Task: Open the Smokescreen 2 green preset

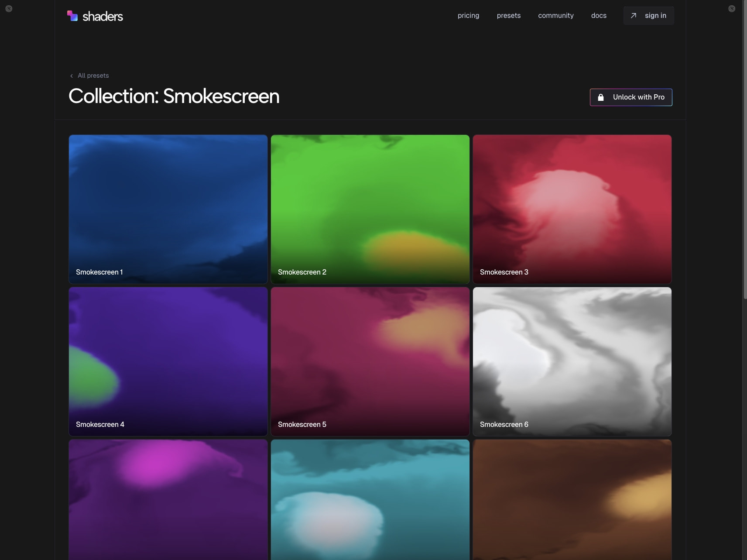Action: (370, 209)
